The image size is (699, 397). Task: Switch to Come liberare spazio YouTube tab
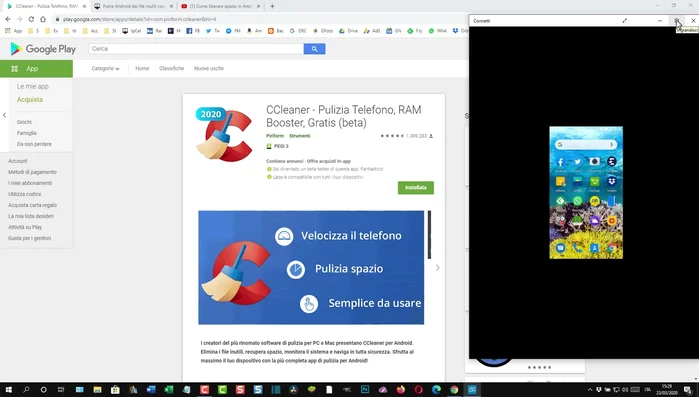(x=221, y=6)
